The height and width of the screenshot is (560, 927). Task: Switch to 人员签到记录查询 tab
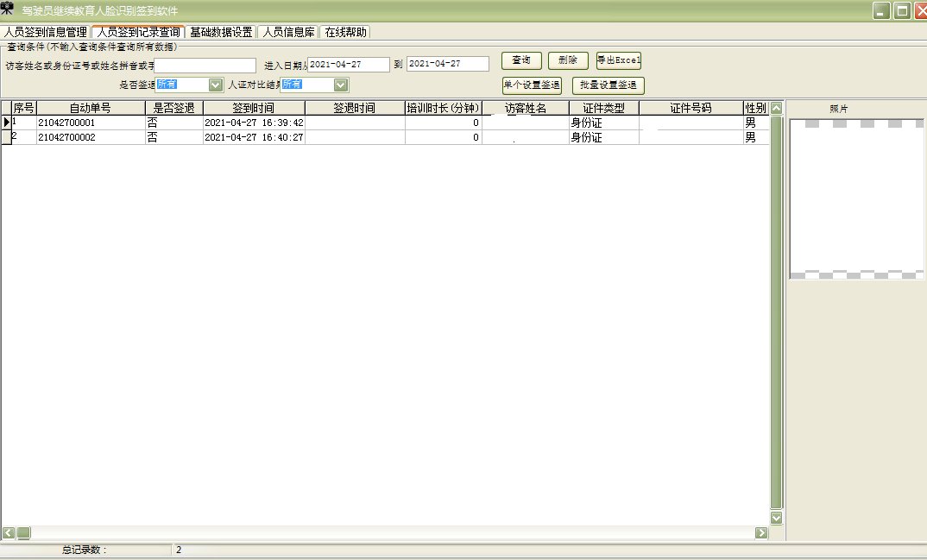(x=138, y=32)
